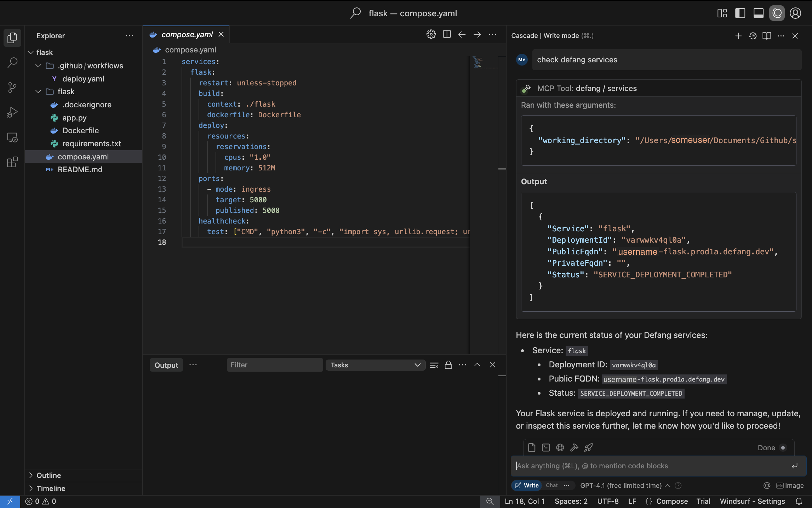
Task: Open editor settings gear icon
Action: (x=431, y=34)
